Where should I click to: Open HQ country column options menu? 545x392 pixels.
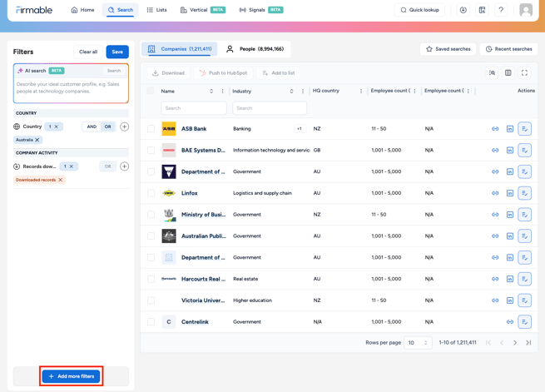[x=361, y=91]
